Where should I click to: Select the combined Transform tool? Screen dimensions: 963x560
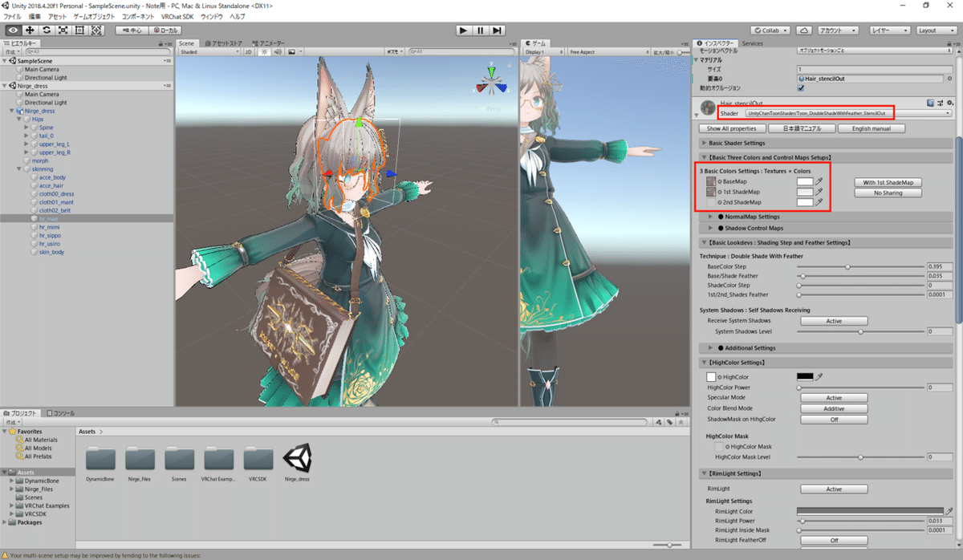click(x=97, y=30)
